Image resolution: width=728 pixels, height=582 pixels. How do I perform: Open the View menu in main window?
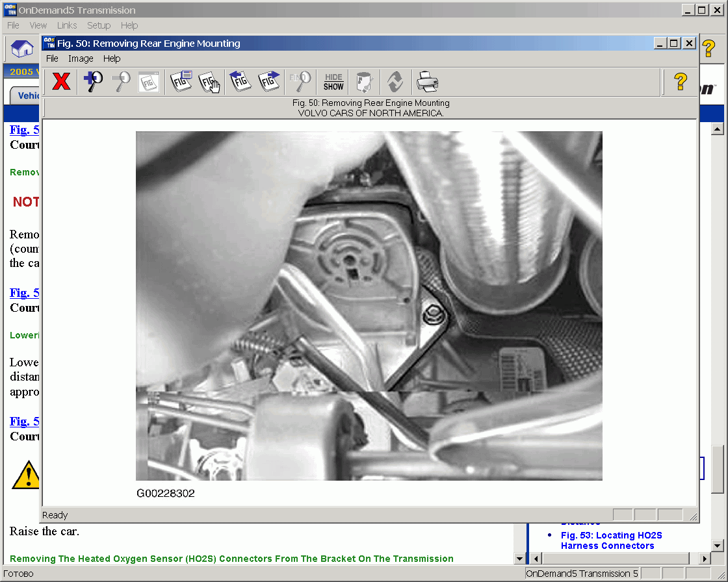pyautogui.click(x=38, y=25)
